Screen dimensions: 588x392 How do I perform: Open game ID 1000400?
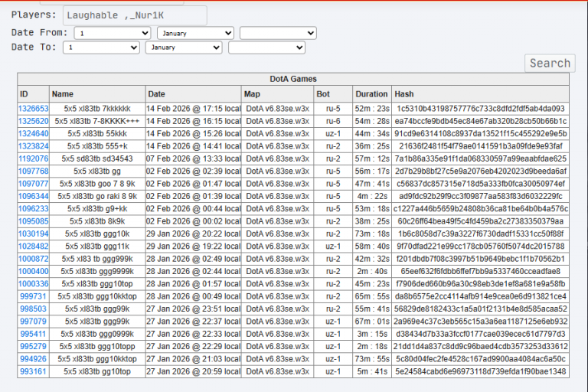pyautogui.click(x=34, y=271)
